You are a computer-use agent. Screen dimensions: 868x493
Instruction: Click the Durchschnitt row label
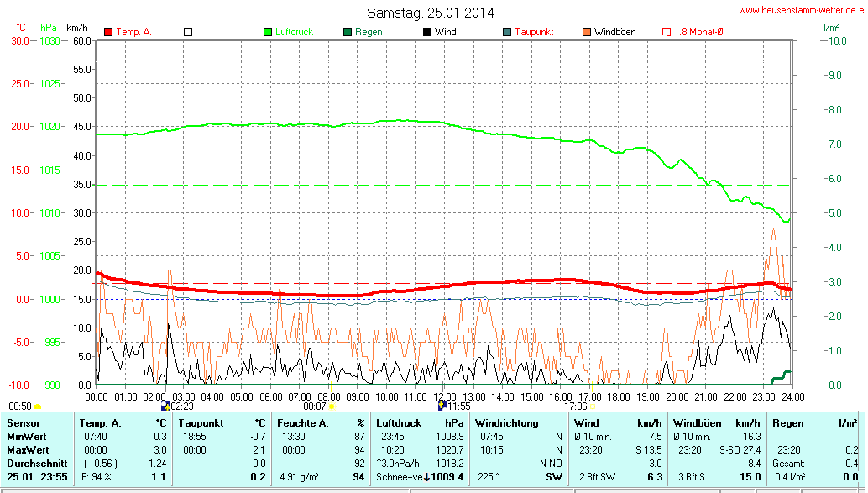(37, 463)
